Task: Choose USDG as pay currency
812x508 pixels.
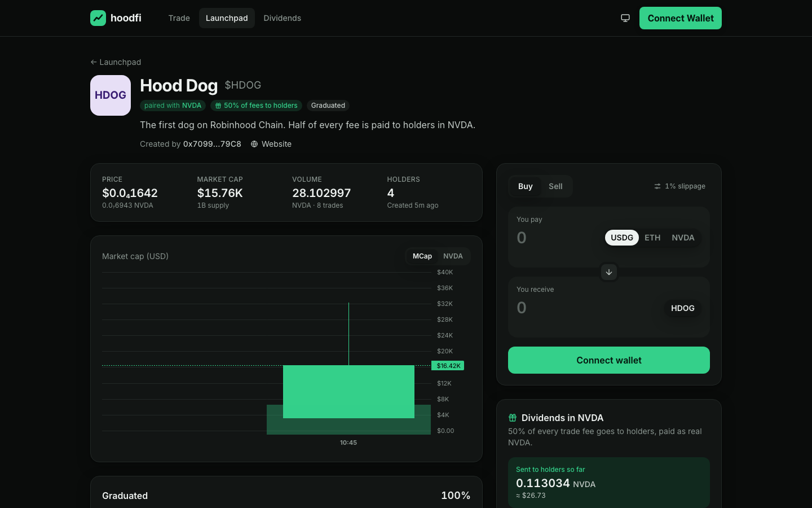Action: pos(622,238)
